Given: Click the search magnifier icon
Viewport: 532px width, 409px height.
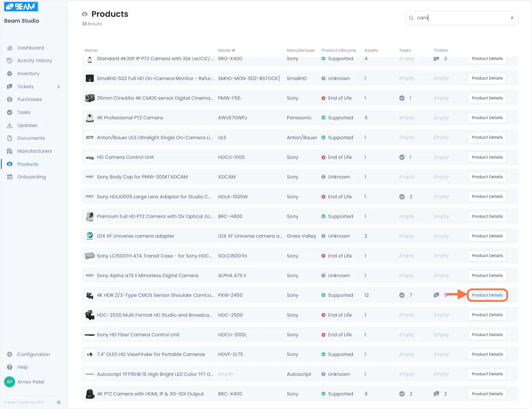Looking at the screenshot, I should (x=411, y=18).
